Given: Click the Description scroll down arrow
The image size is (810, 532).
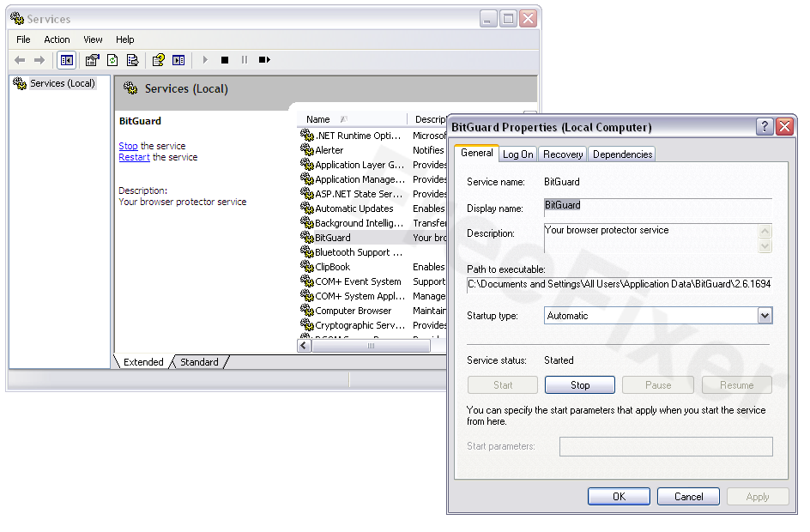Looking at the screenshot, I should pos(765,245).
